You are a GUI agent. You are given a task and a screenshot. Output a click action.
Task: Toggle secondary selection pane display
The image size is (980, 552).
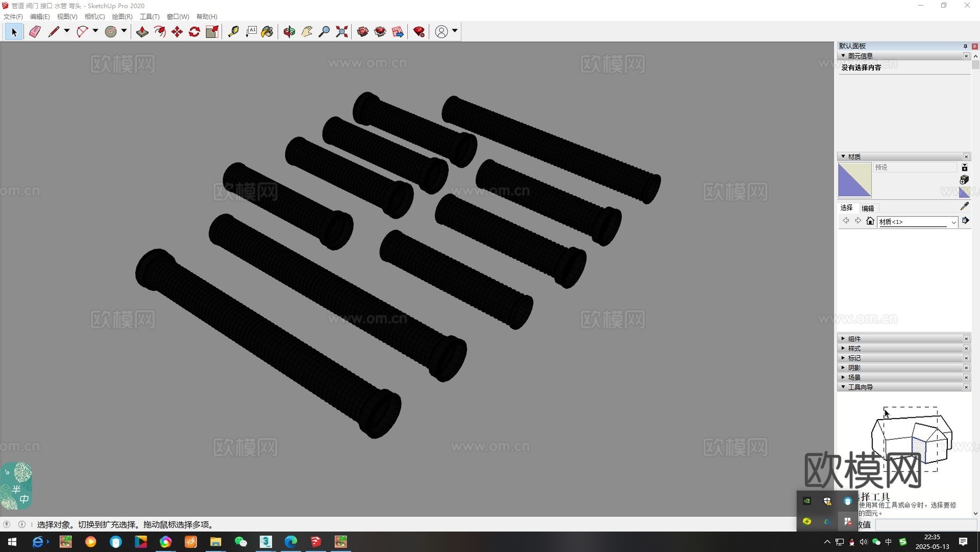964,168
